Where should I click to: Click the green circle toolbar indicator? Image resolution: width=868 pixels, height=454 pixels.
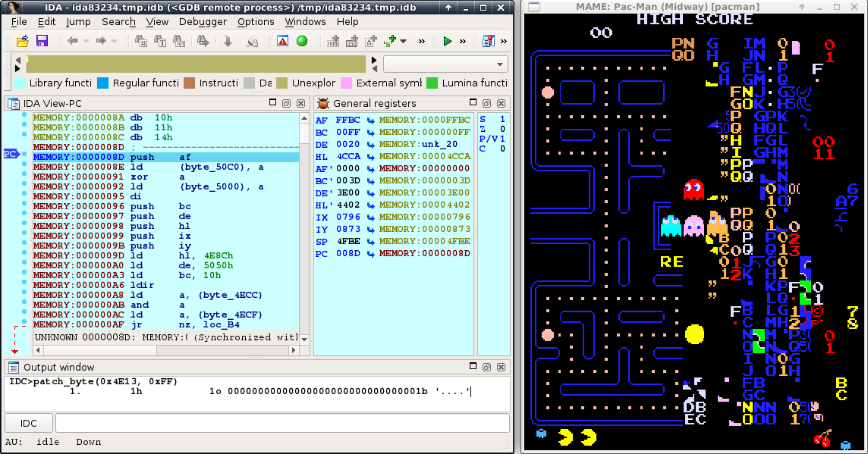click(302, 41)
